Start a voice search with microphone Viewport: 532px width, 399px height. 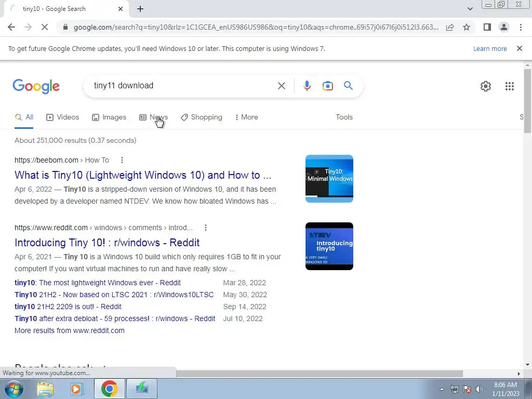pos(307,86)
